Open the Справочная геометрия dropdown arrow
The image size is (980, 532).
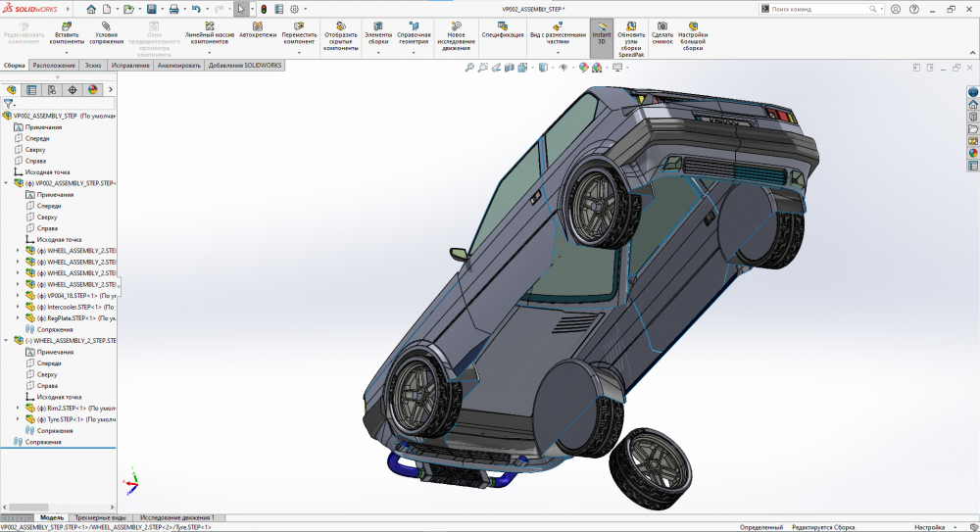point(414,52)
